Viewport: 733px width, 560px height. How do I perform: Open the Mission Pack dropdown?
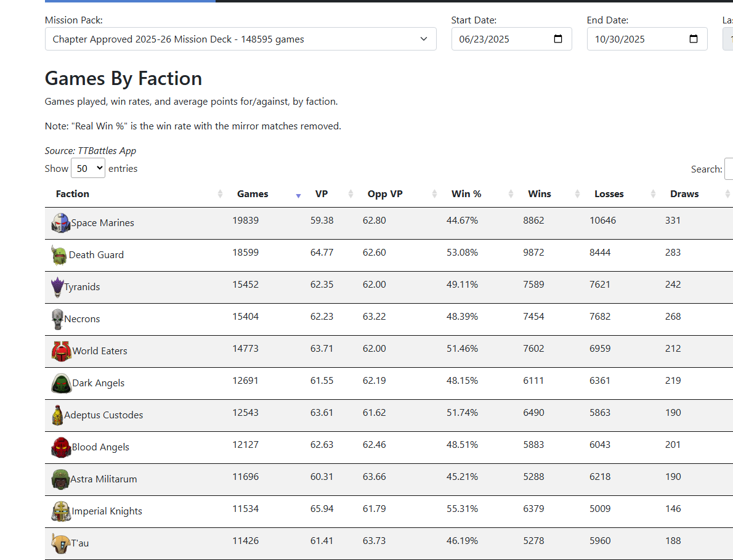coord(240,39)
